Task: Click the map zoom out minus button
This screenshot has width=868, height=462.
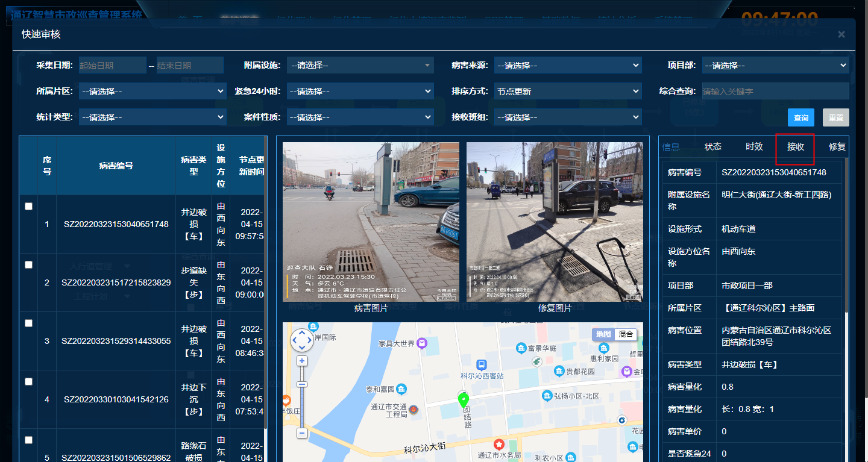Action: point(302,432)
